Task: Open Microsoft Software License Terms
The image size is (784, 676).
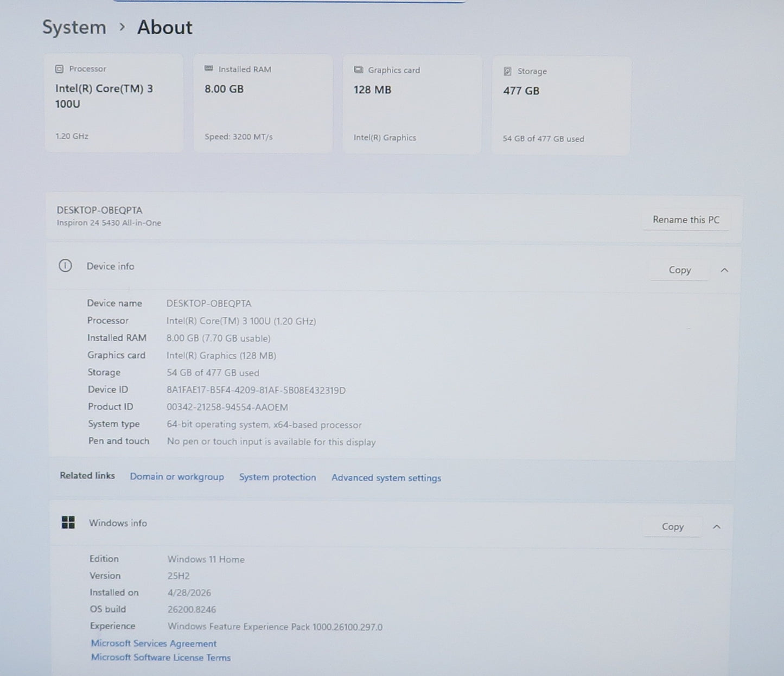Action: tap(161, 658)
